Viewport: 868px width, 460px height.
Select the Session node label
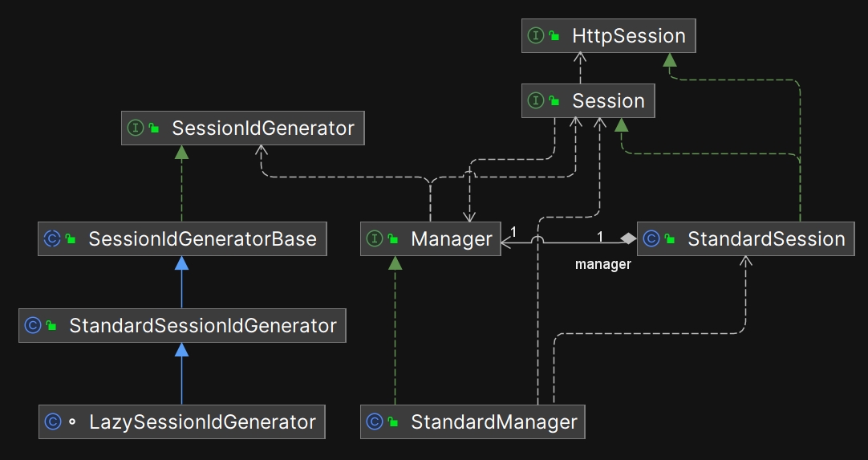608,101
